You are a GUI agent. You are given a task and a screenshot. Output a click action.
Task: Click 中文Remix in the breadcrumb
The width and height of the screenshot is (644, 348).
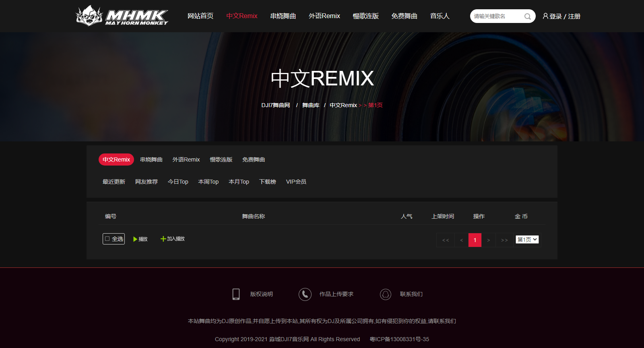pos(343,105)
